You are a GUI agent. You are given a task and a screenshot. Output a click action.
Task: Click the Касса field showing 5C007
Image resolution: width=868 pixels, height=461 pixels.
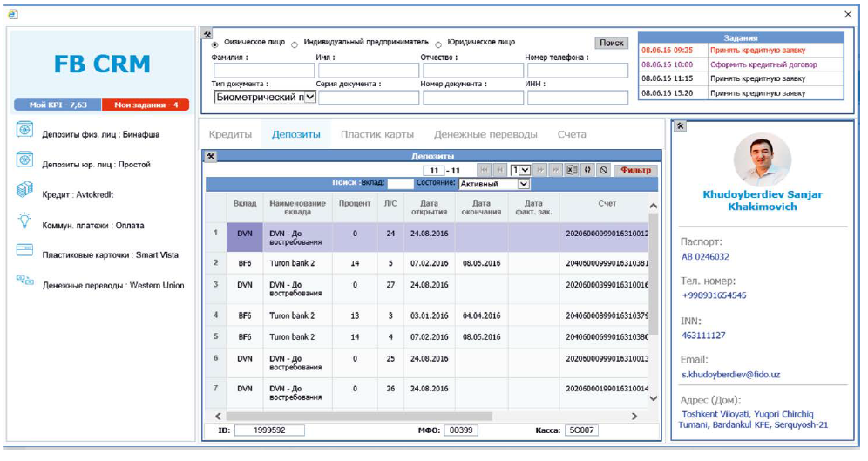pos(581,430)
